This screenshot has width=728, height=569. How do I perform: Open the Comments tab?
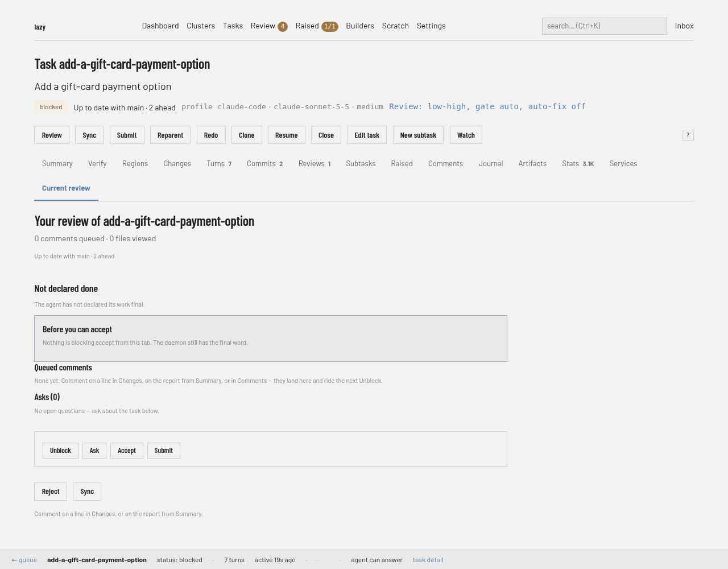445,164
